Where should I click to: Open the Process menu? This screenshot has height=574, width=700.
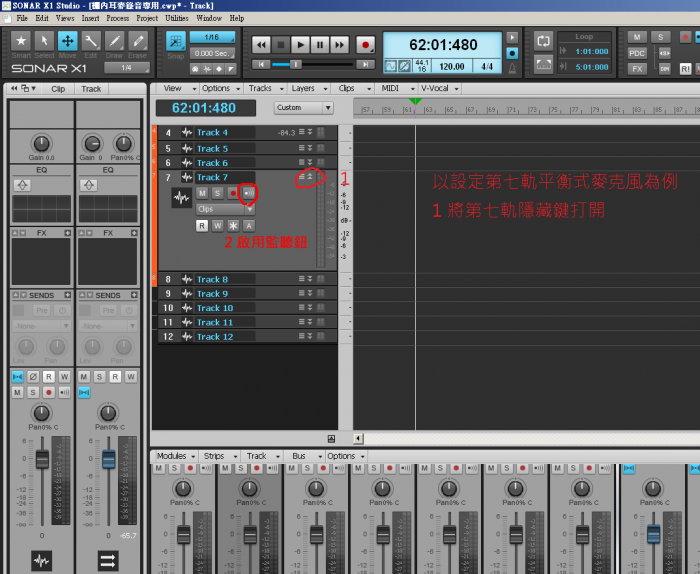point(117,18)
